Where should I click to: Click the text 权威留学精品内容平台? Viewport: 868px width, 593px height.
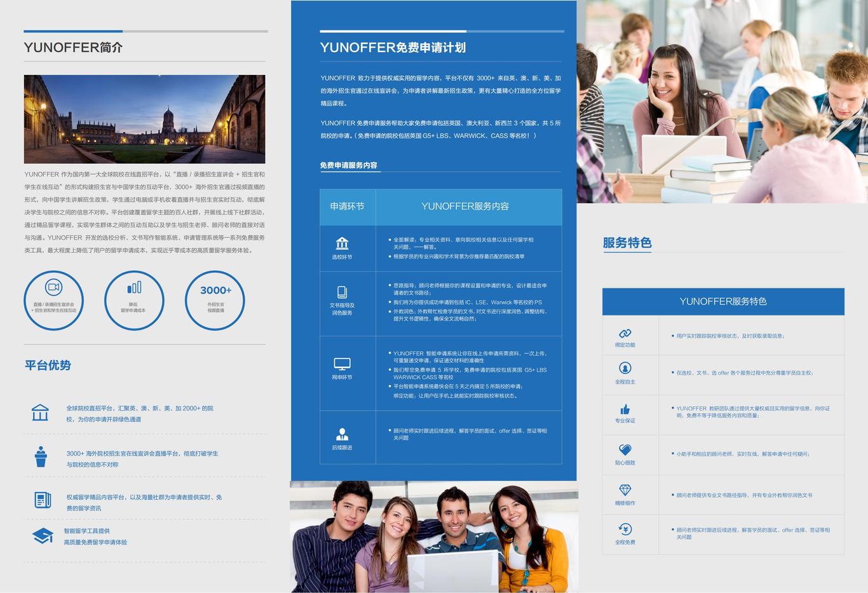(x=97, y=497)
